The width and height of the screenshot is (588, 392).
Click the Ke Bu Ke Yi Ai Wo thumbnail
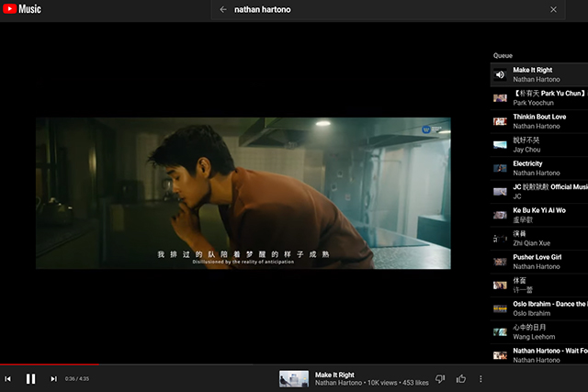coord(500,215)
